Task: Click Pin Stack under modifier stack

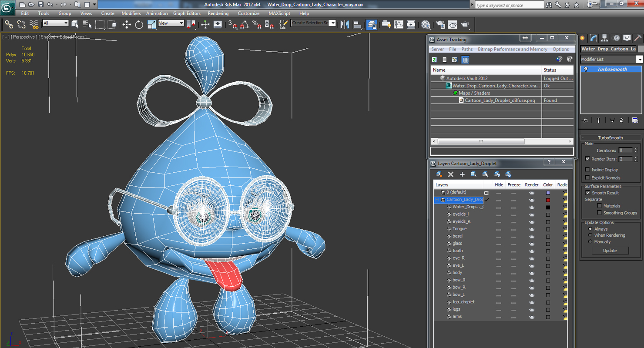Action: coord(585,120)
